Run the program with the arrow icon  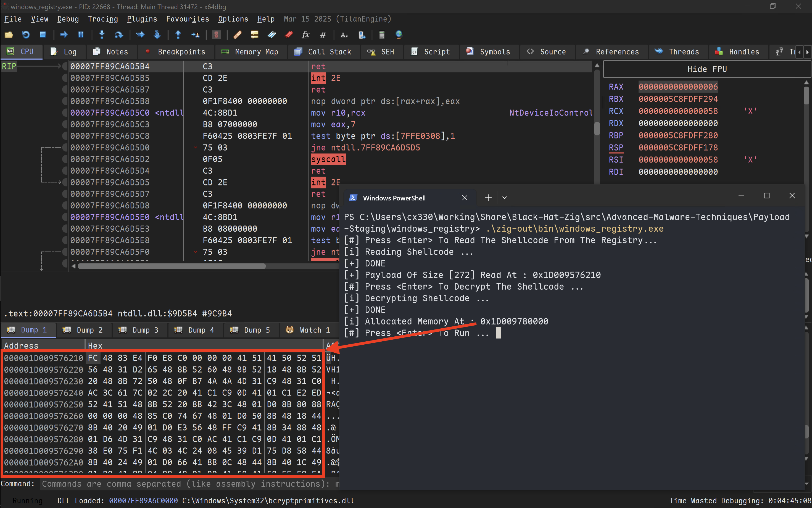click(64, 35)
